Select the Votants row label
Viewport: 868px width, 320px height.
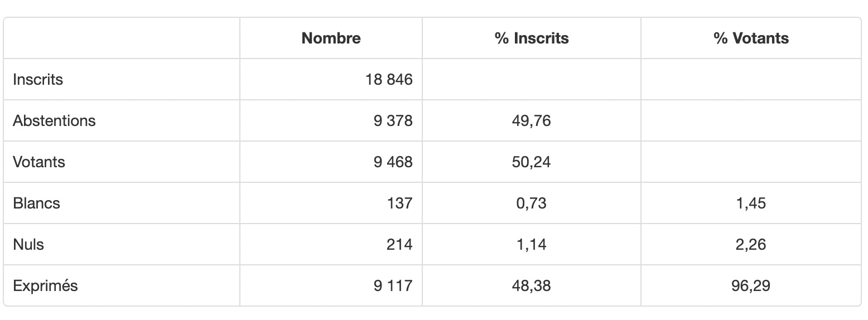click(39, 162)
